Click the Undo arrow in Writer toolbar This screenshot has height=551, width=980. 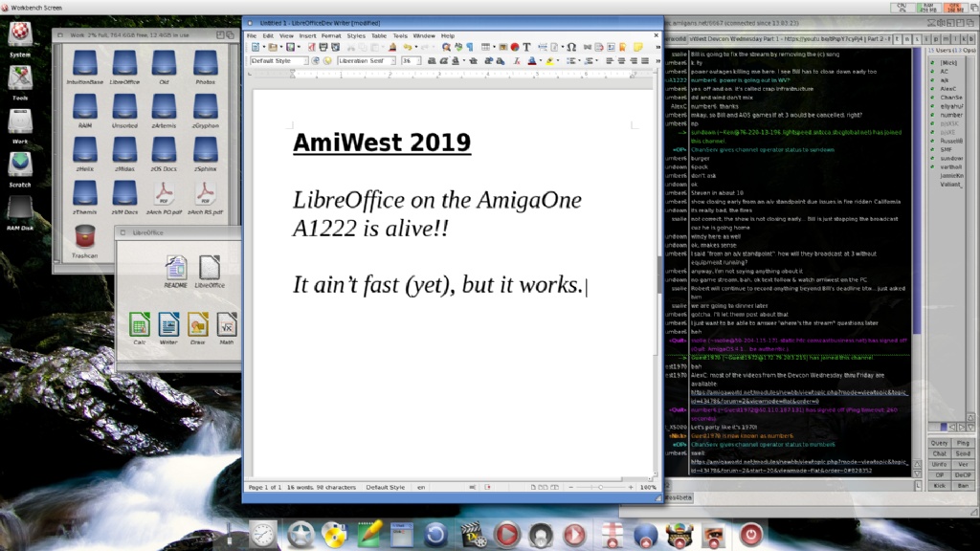[407, 47]
